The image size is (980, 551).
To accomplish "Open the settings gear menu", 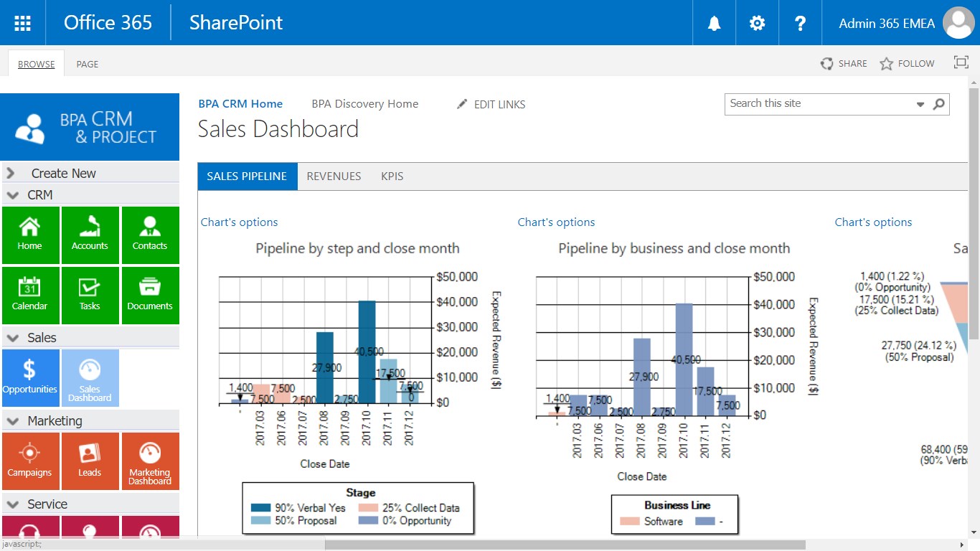I will click(x=757, y=23).
